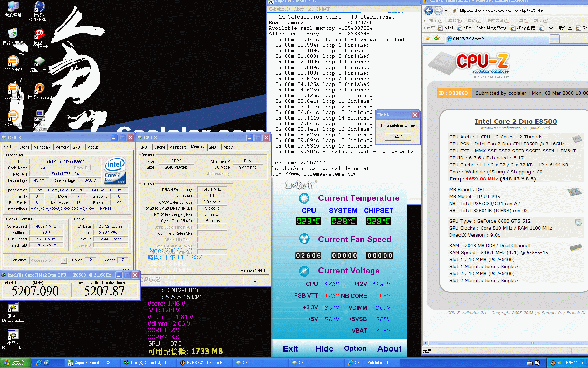Open the 我的最愛(A) menu in Internet Explorer
588x368 pixels.
point(498,21)
